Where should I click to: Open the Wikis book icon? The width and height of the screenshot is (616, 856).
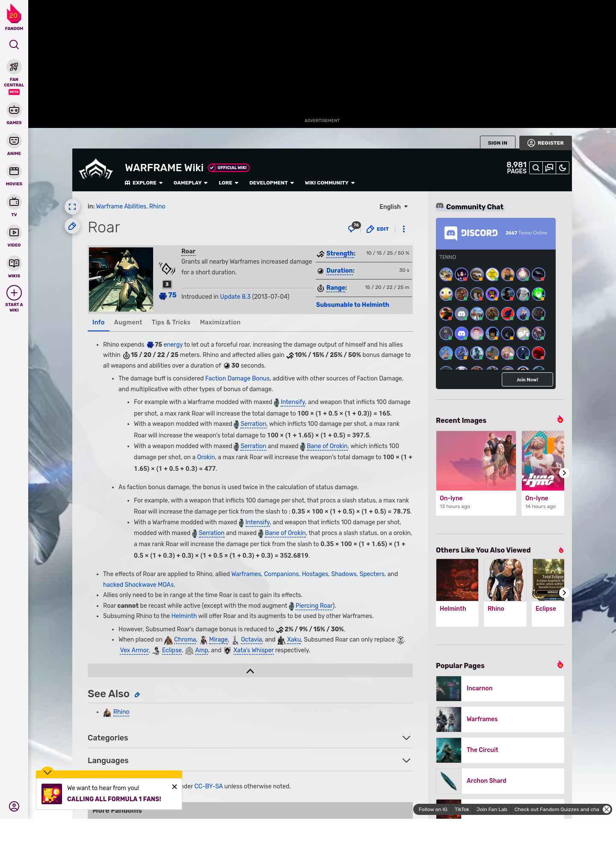point(14,263)
